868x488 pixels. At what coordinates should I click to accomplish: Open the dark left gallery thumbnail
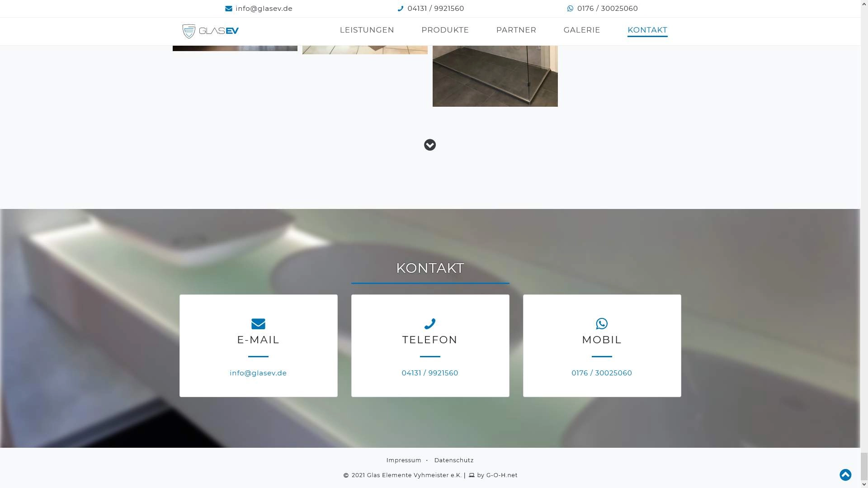(235, 48)
